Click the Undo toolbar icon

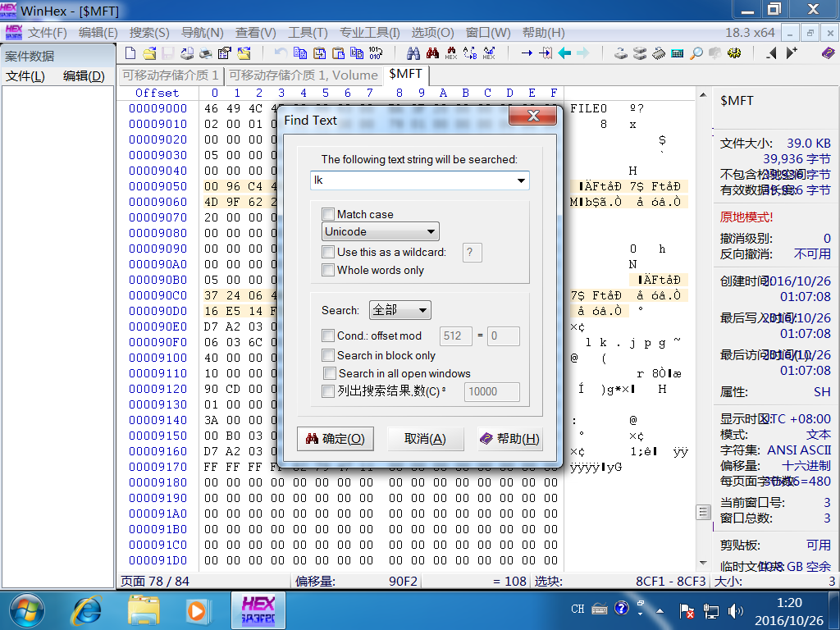tap(281, 53)
